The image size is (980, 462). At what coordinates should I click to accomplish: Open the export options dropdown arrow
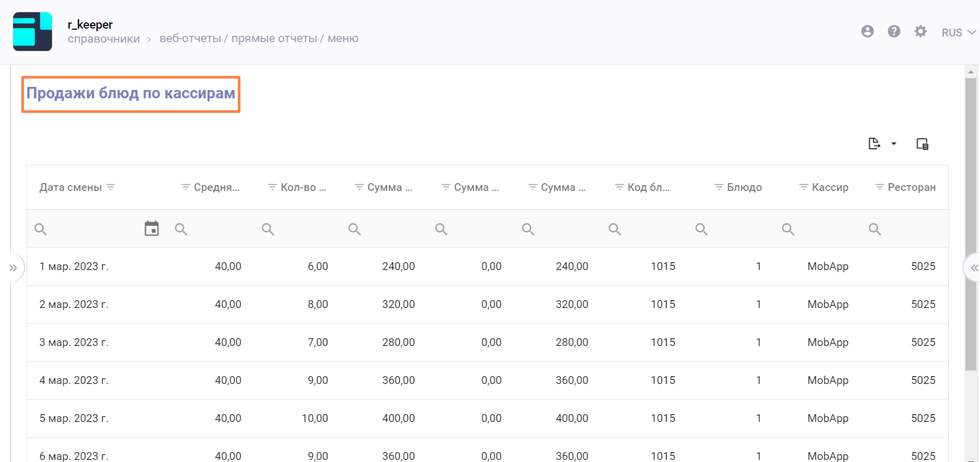pyautogui.click(x=894, y=144)
